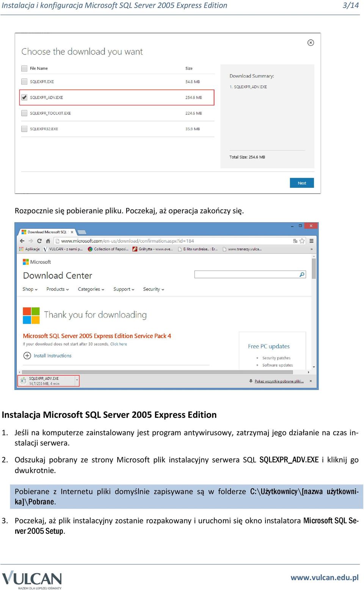Open the Gráhytta bookmark
Viewport: 364px width, 590px height.
click(152, 249)
